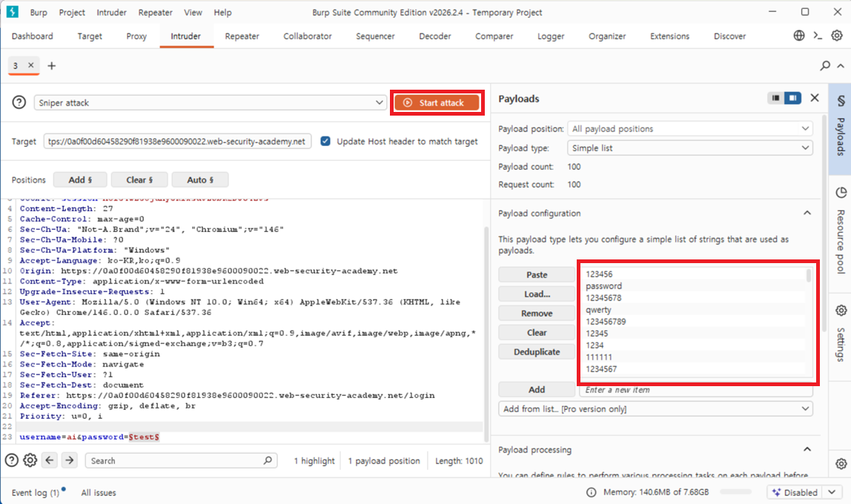Open Add from list Pro-only dropdown
The height and width of the screenshot is (504, 851).
(655, 408)
